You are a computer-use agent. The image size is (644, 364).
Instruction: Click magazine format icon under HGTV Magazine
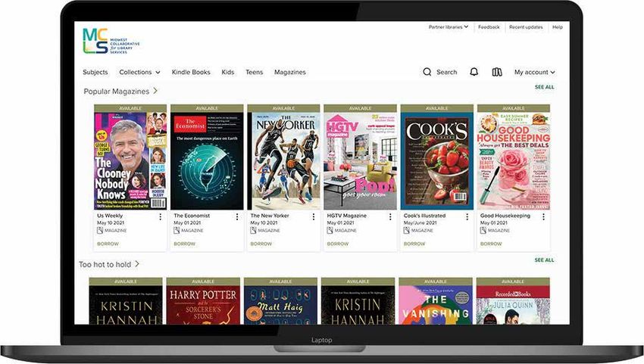[330, 230]
